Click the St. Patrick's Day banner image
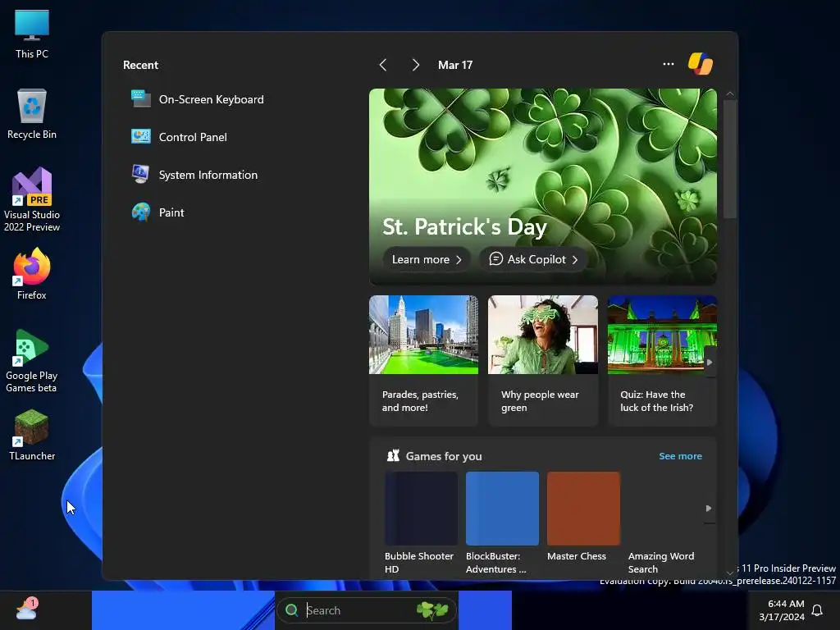The image size is (840, 630). [543, 186]
